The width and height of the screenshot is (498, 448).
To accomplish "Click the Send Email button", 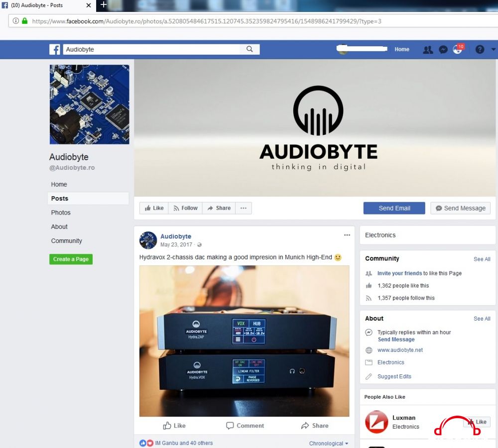I will click(x=394, y=208).
